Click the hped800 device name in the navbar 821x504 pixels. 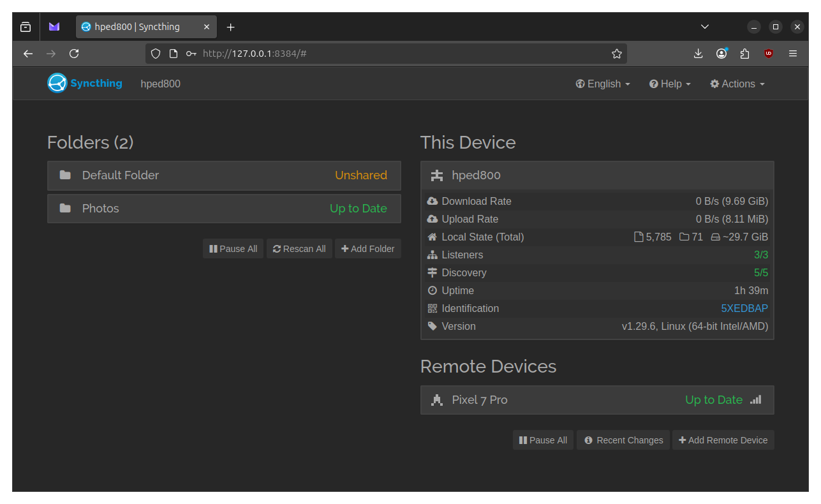pos(161,84)
